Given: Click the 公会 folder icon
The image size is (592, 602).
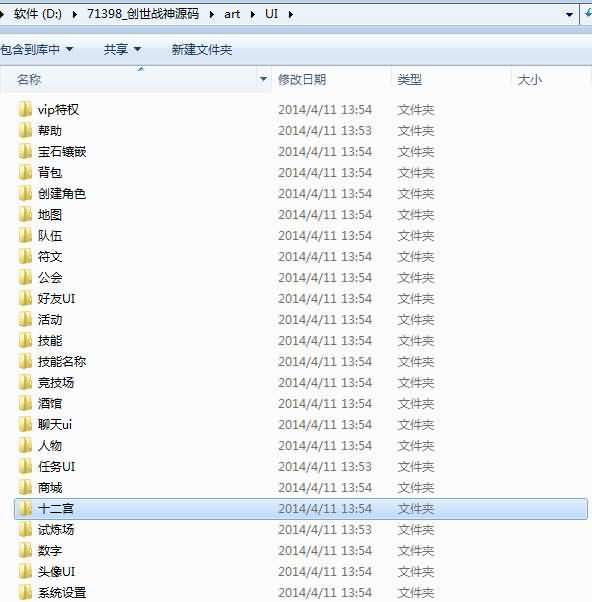Looking at the screenshot, I should click(25, 278).
